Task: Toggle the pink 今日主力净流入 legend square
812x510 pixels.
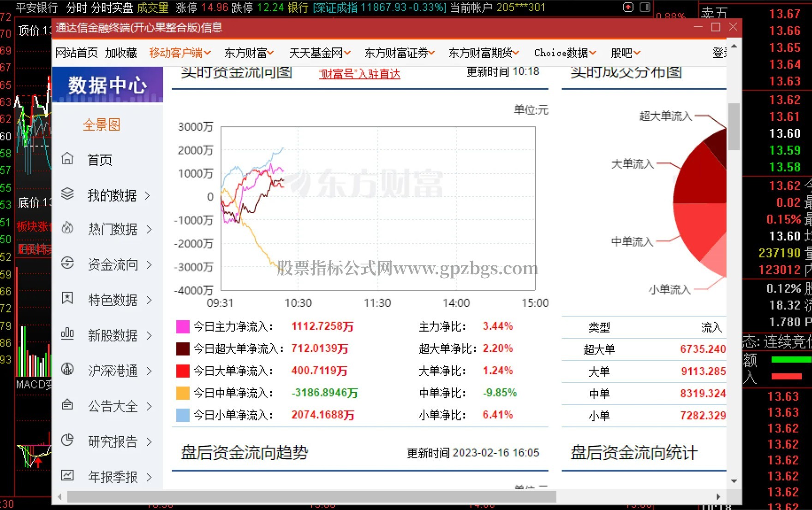Action: pos(183,327)
